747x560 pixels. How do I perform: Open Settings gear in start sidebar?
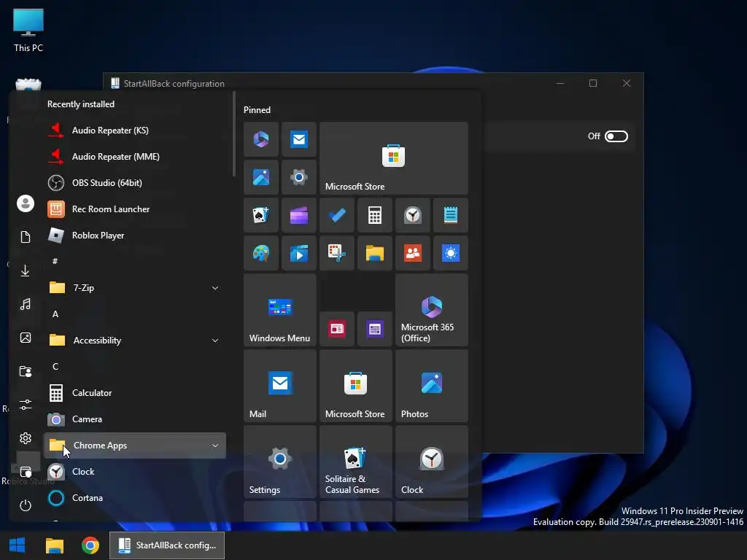click(26, 438)
